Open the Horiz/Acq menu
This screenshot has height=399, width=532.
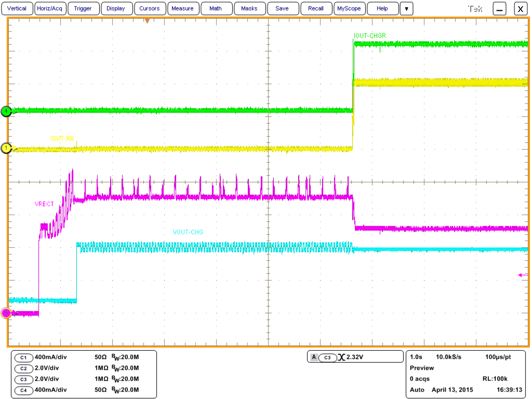point(49,8)
